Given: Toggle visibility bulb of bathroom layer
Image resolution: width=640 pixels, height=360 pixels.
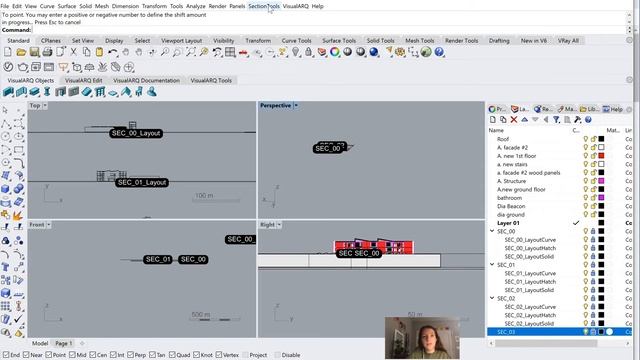Looking at the screenshot, I should (585, 198).
